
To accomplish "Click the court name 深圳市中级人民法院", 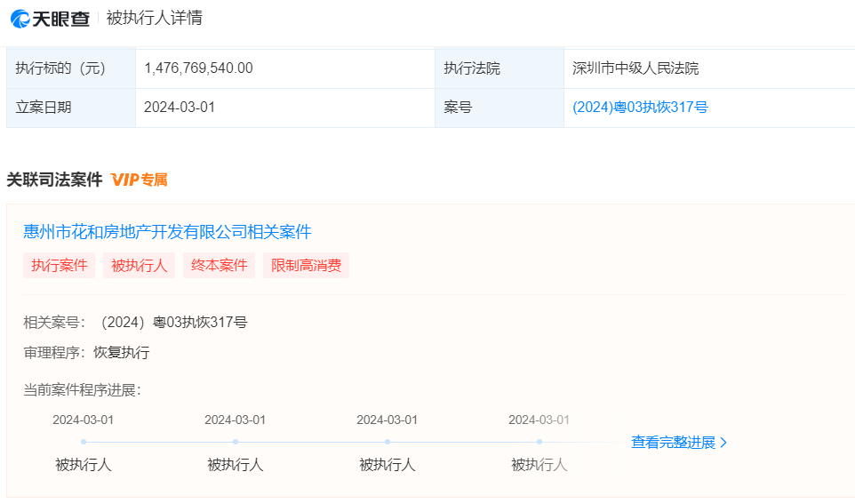I will tap(635, 68).
